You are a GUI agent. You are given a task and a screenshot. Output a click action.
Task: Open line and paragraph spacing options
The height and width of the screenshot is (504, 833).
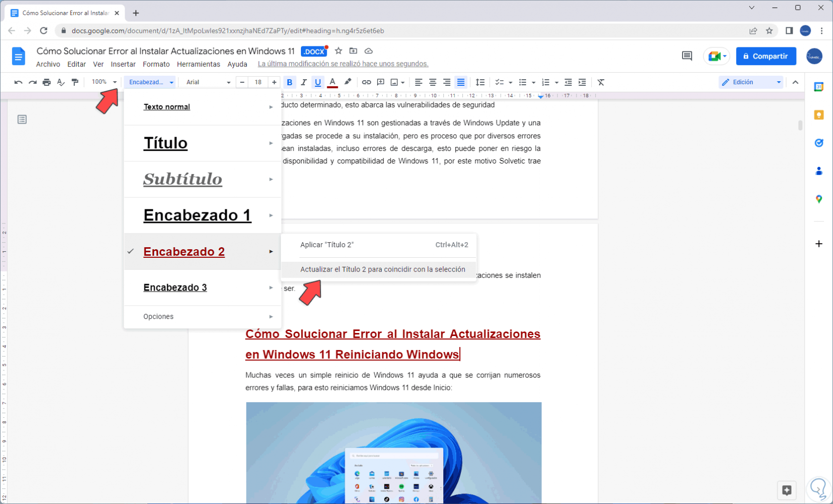[480, 82]
